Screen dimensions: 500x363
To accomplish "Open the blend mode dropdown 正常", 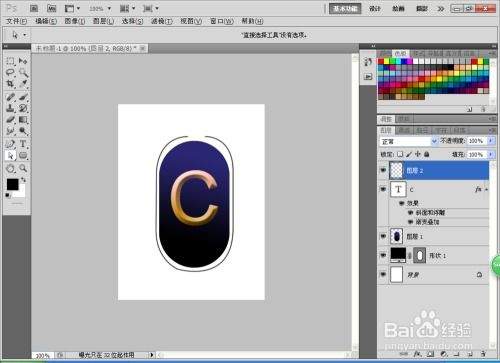I will click(x=408, y=142).
